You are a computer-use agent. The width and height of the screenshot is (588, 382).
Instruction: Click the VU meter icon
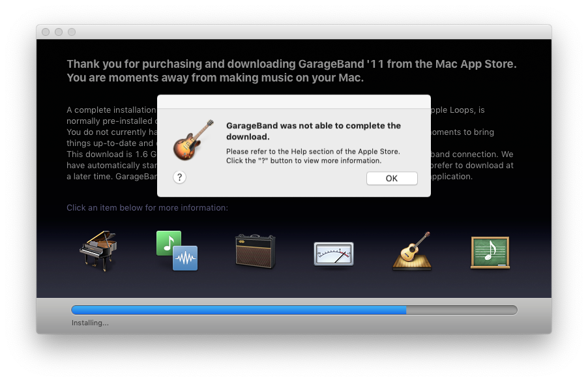point(334,254)
